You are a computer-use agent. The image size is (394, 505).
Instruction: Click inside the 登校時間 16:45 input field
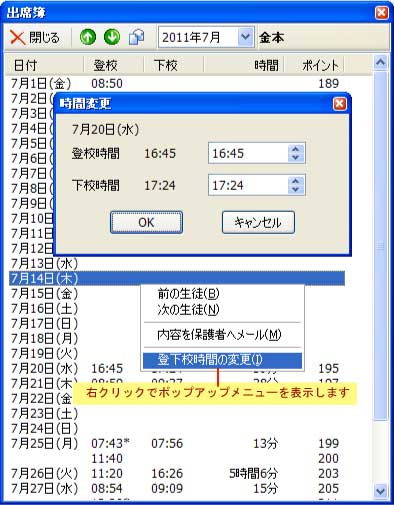(x=248, y=153)
